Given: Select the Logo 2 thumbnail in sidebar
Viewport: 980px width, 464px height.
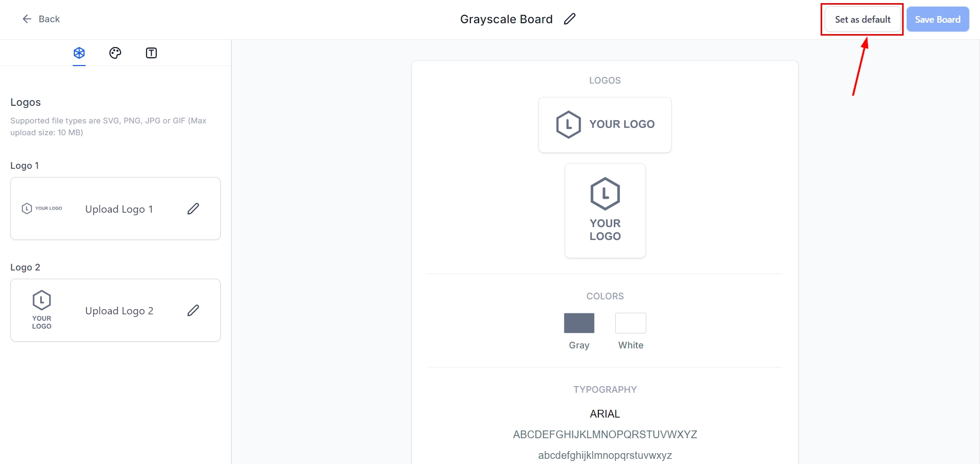Looking at the screenshot, I should tap(42, 310).
